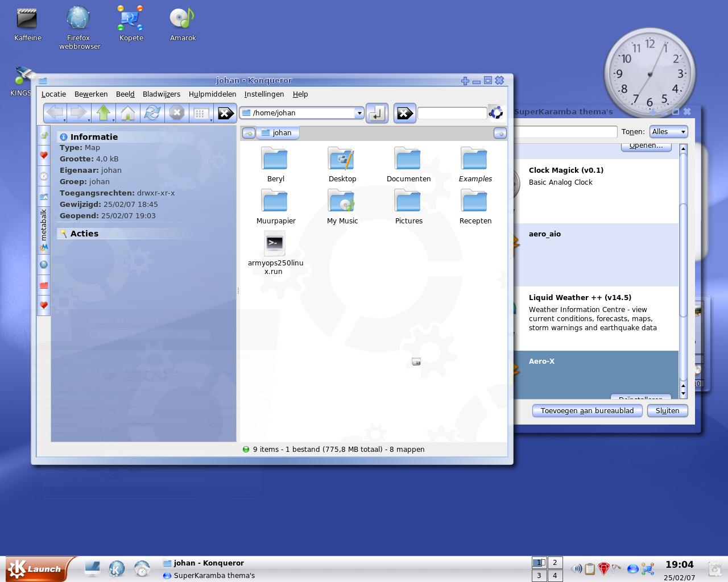Viewport: 728px width, 582px height.
Task: Expand the Acties section header
Action: [x=125, y=234]
